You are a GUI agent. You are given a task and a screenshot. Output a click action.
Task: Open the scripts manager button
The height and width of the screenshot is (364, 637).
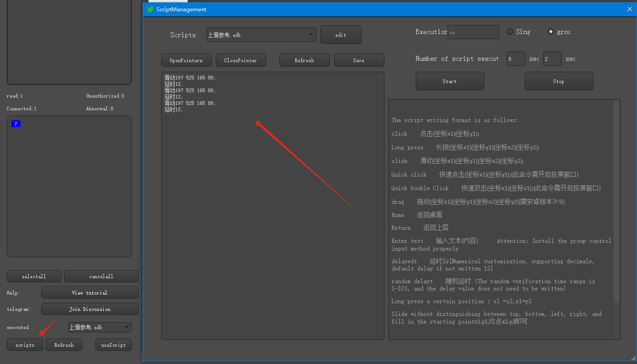tap(25, 345)
